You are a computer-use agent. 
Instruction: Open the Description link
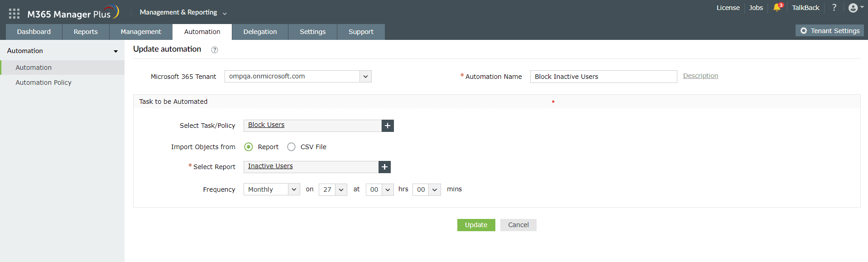coord(700,76)
